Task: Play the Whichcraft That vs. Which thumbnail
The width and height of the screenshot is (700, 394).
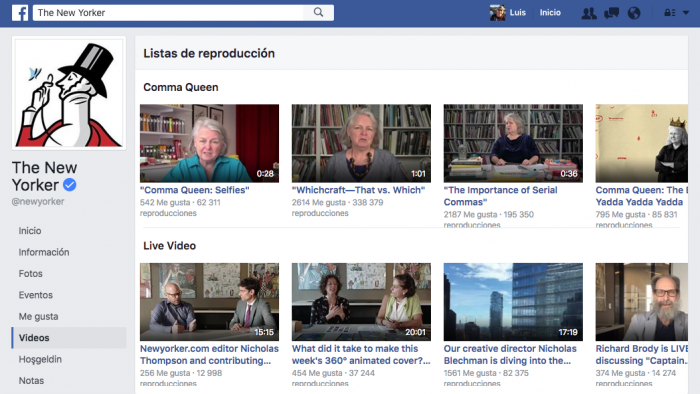Action: (361, 143)
